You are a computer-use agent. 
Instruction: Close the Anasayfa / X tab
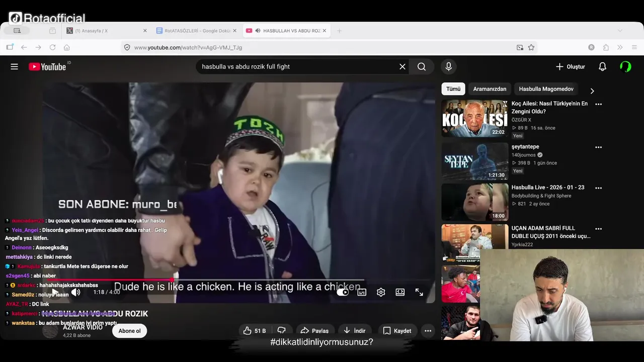click(145, 31)
